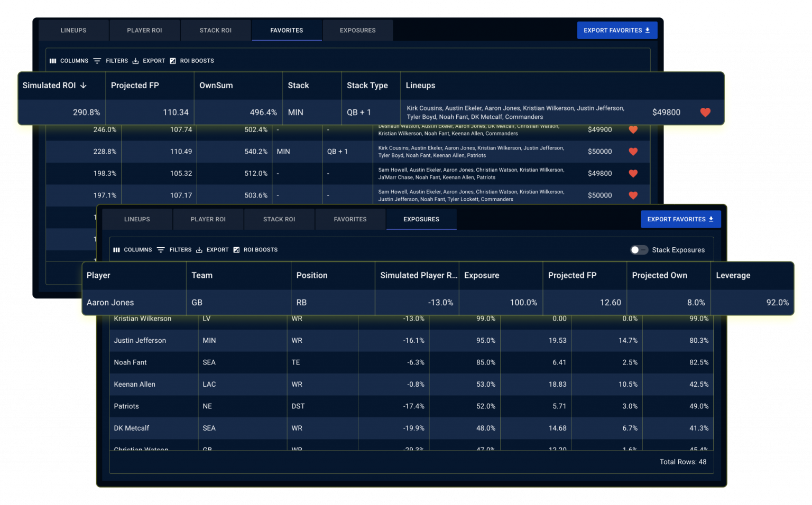Screen dimensions: 812x505
Task: Select the Player ROI tab
Action: 144,30
